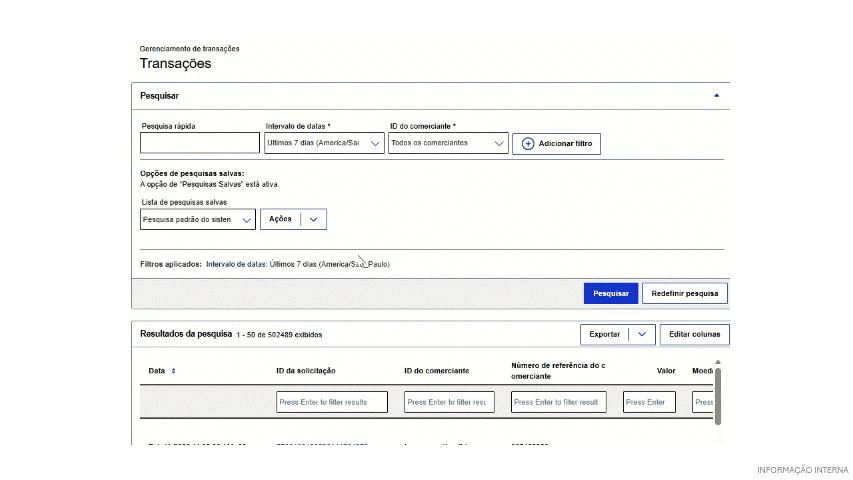This screenshot has width=853, height=480.
Task: Sort by the Data column arrows
Action: click(174, 371)
